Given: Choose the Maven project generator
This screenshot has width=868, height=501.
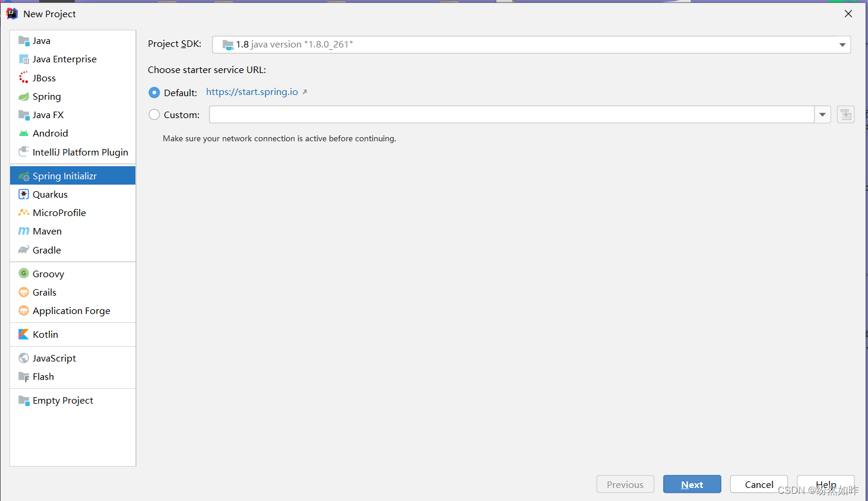Looking at the screenshot, I should point(46,231).
